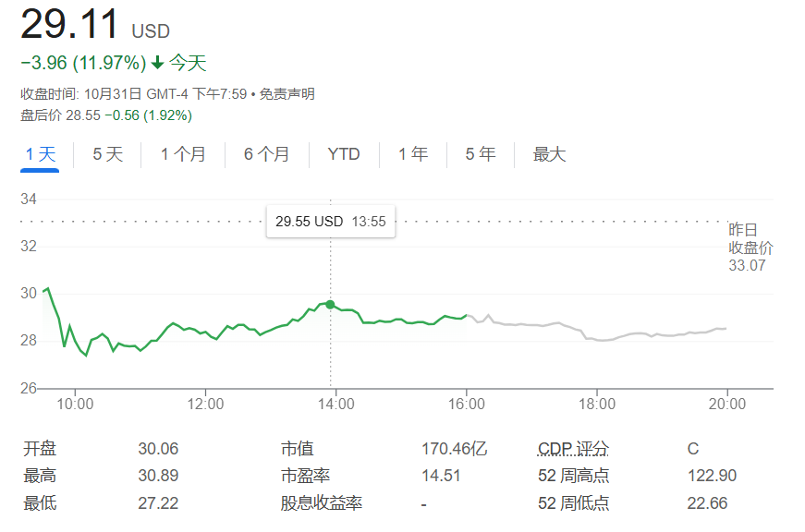Switch to the 1 年 tab
The image size is (805, 532).
pos(412,154)
